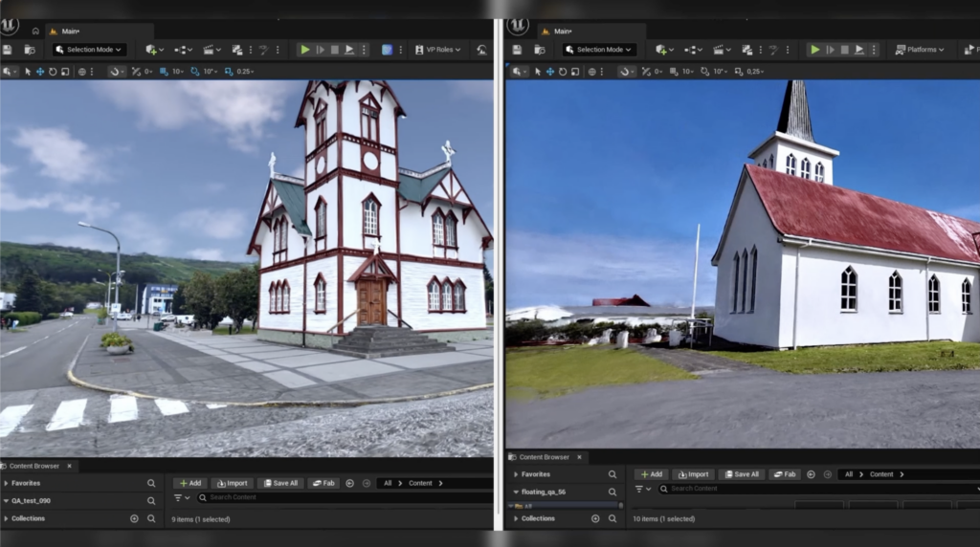980x547 pixels.
Task: Click the Import button in the left Content Browser
Action: 231,484
